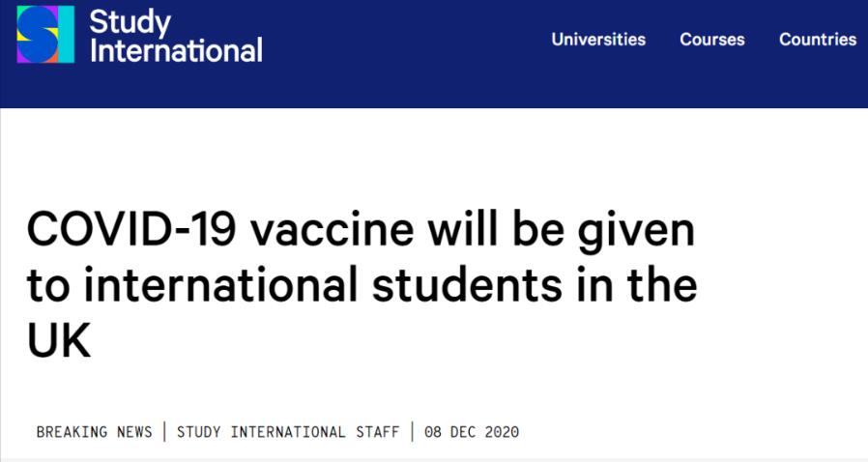Image resolution: width=868 pixels, height=462 pixels.
Task: Click the divider before the 08 DEC 2020 date
Action: tap(413, 432)
